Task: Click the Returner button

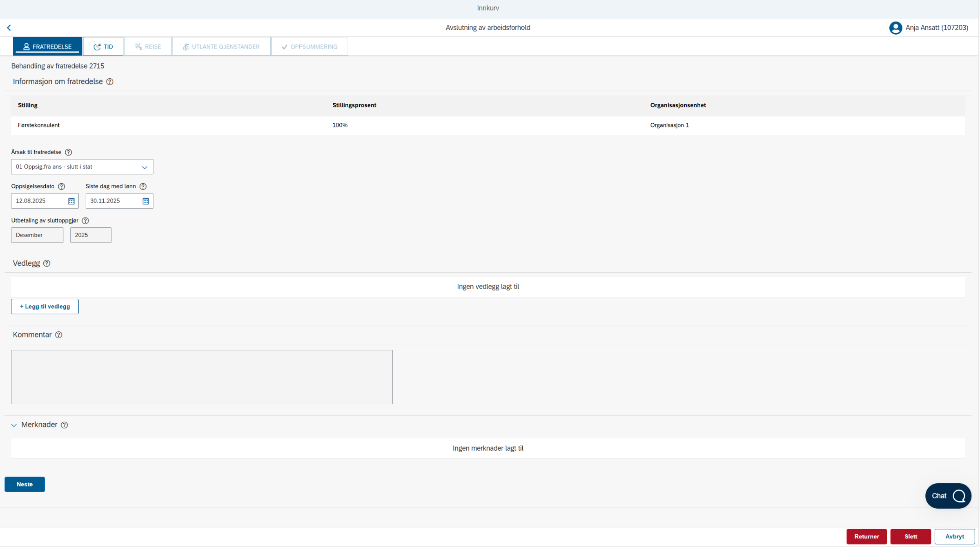Action: click(x=866, y=537)
